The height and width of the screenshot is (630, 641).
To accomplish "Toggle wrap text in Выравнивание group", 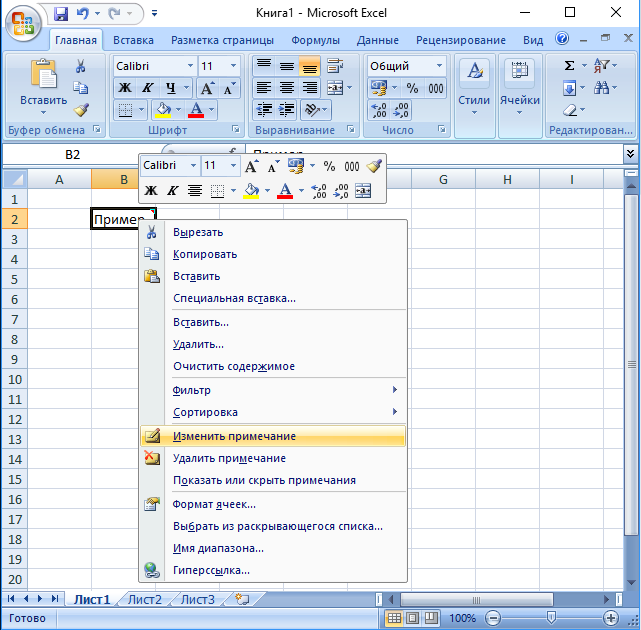I will pos(335,66).
